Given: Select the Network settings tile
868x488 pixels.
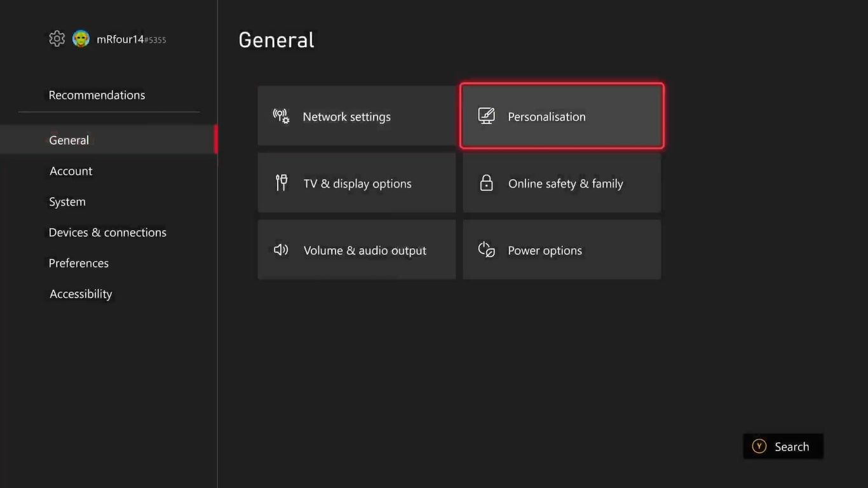Looking at the screenshot, I should (x=356, y=116).
